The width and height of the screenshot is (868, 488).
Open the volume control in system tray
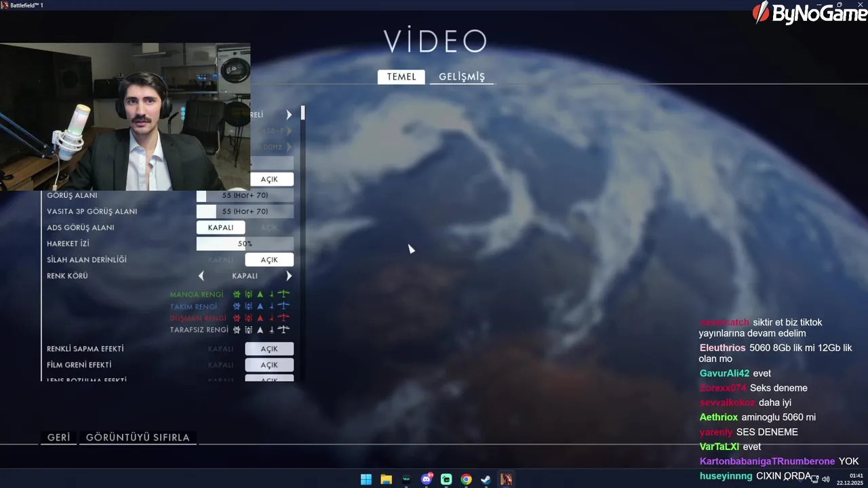click(x=826, y=479)
